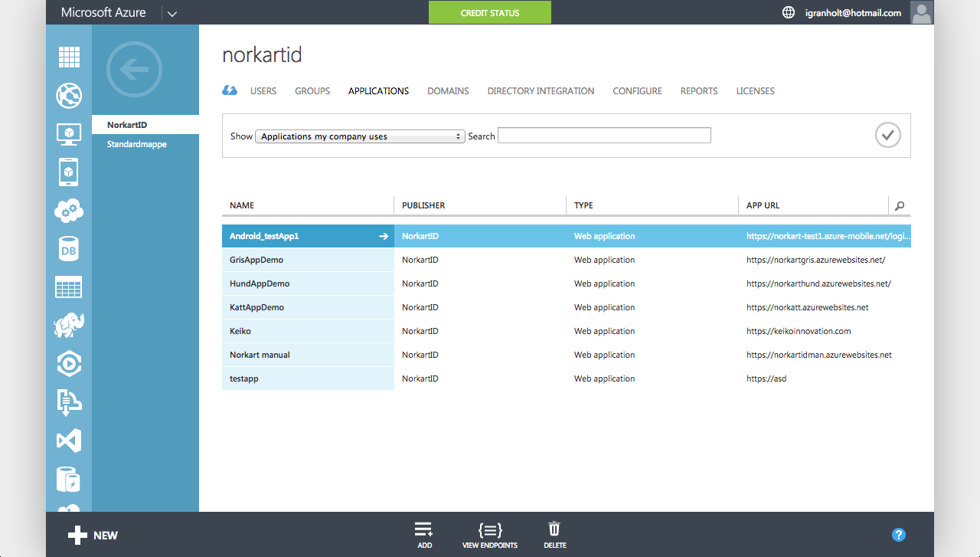Open the SQL Databases DB icon
Image resolution: width=980 pixels, height=557 pixels.
click(x=69, y=249)
